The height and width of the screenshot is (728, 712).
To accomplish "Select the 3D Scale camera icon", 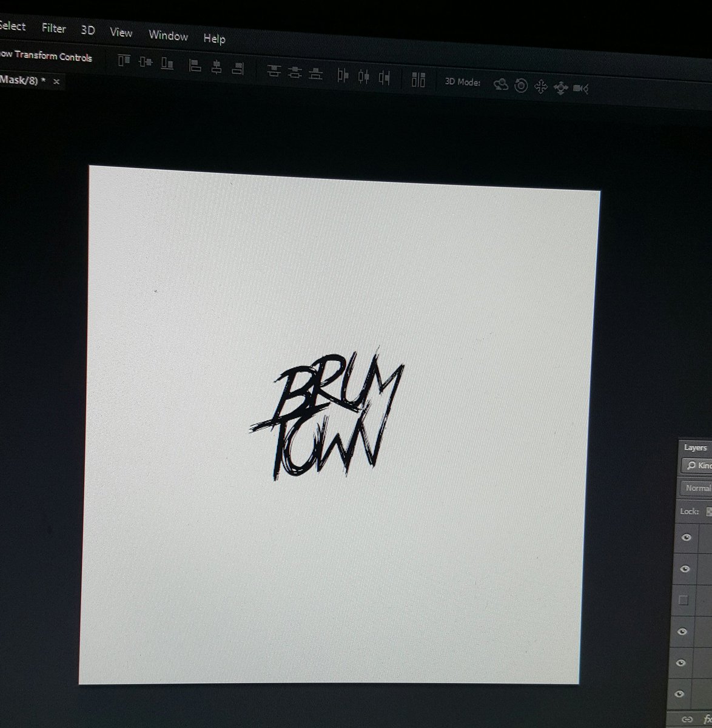I will 580,89.
